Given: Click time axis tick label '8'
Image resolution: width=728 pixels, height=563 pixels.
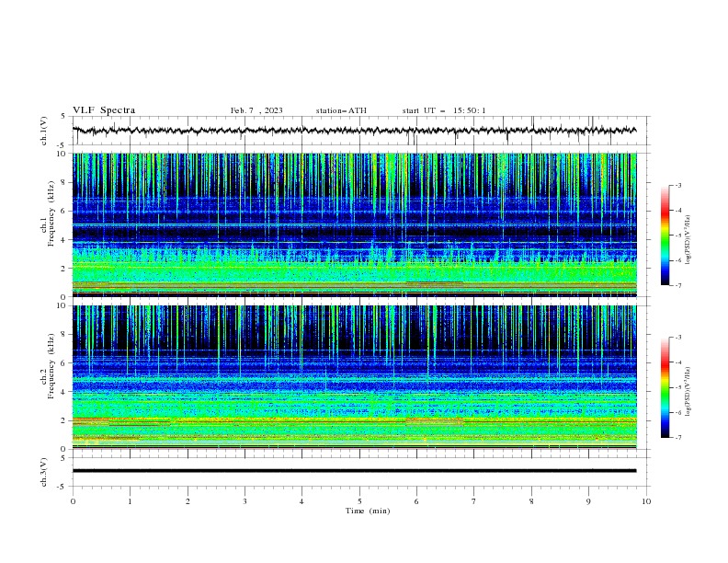Looking at the screenshot, I should click(531, 501).
